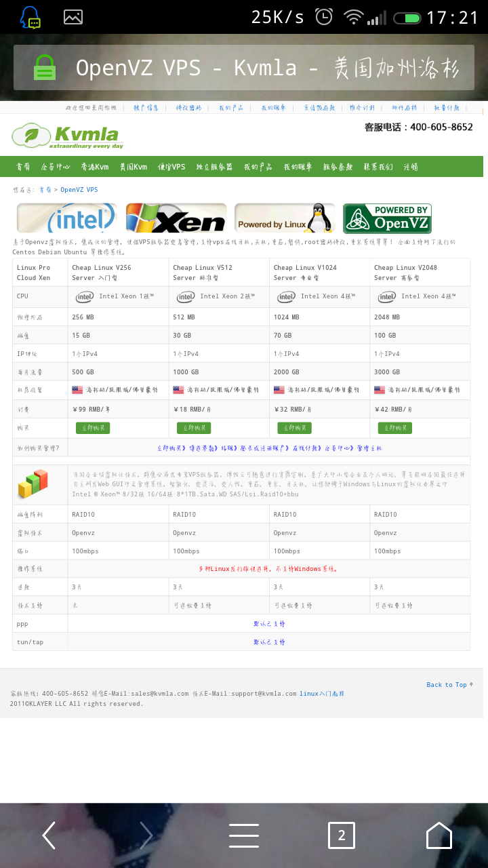The width and height of the screenshot is (488, 868).
Task: Click the US flag in V1024 column
Action: coord(279,390)
